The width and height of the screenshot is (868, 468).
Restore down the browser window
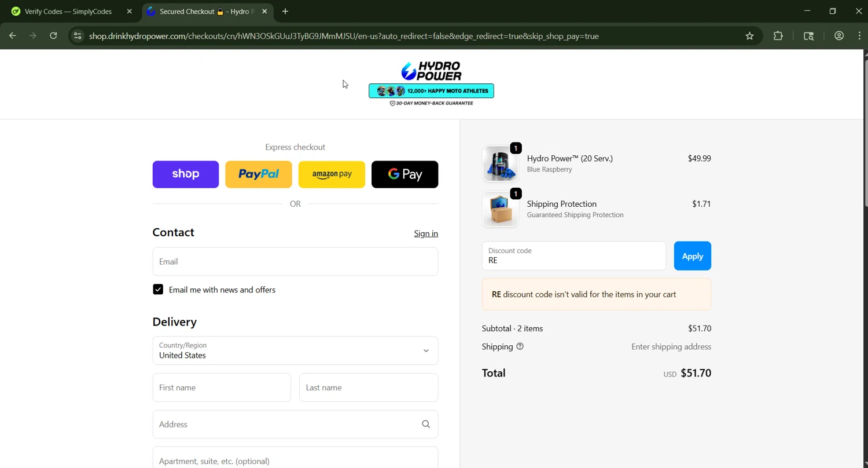[833, 11]
